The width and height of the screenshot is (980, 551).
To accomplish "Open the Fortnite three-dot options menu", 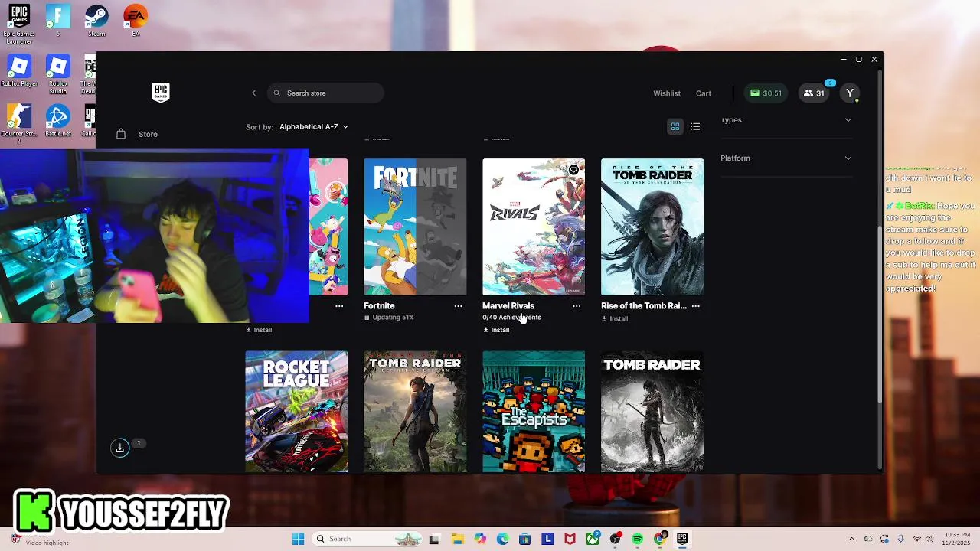I will [x=458, y=306].
